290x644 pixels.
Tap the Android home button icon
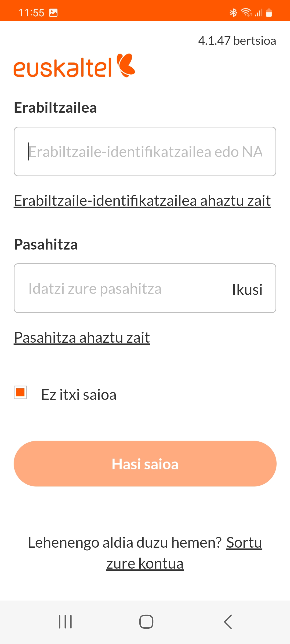tap(146, 622)
